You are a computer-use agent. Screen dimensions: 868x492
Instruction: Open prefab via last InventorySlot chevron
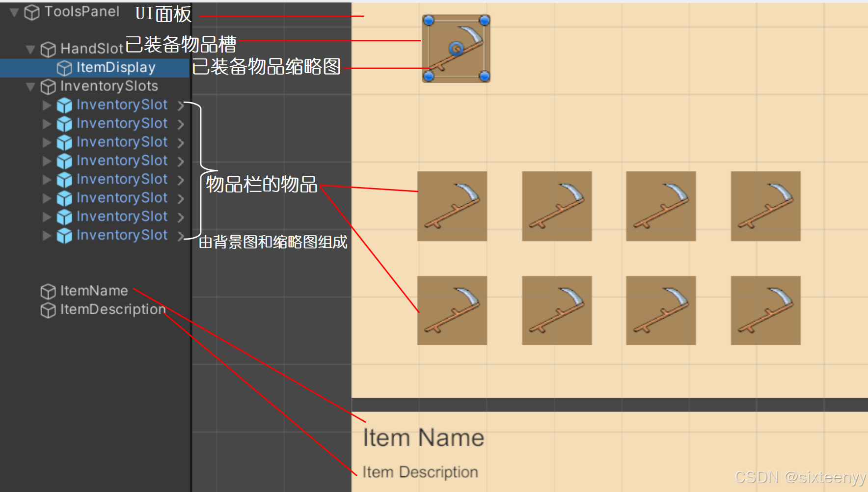pyautogui.click(x=181, y=236)
